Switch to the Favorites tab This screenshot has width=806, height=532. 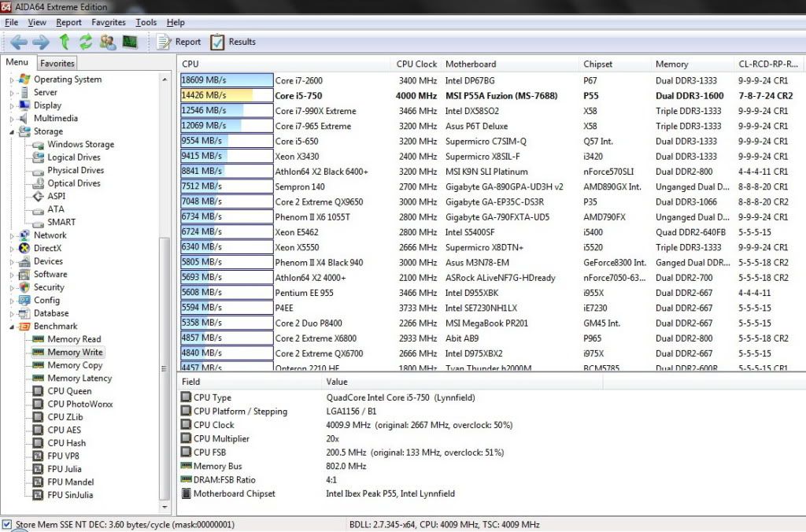pos(57,63)
